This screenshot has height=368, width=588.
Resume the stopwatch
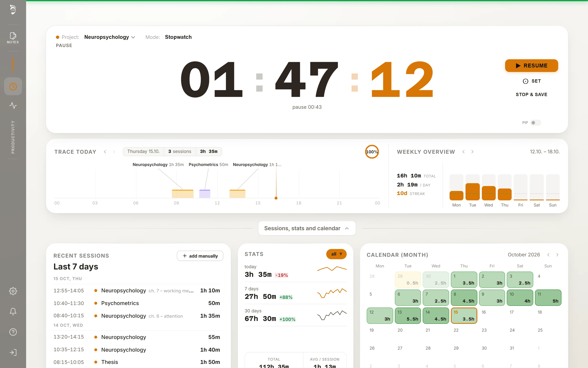point(531,65)
